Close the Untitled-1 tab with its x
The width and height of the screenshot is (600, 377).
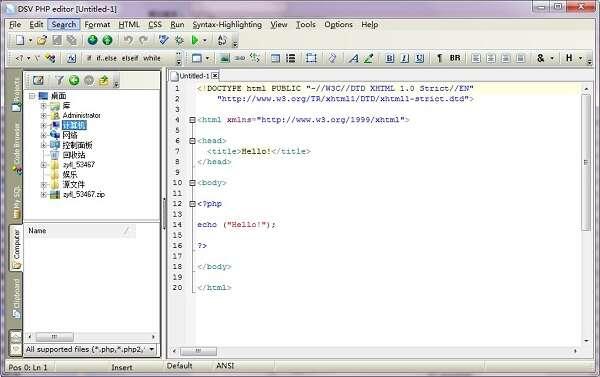(215, 75)
